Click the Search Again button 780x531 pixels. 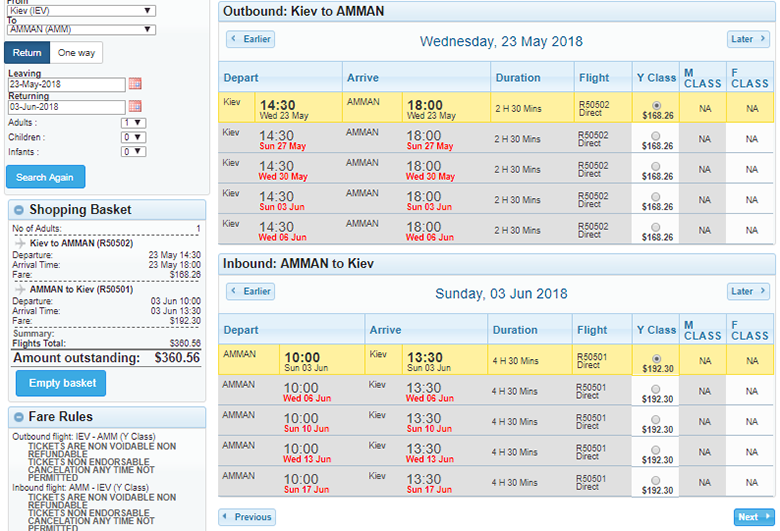coord(45,177)
